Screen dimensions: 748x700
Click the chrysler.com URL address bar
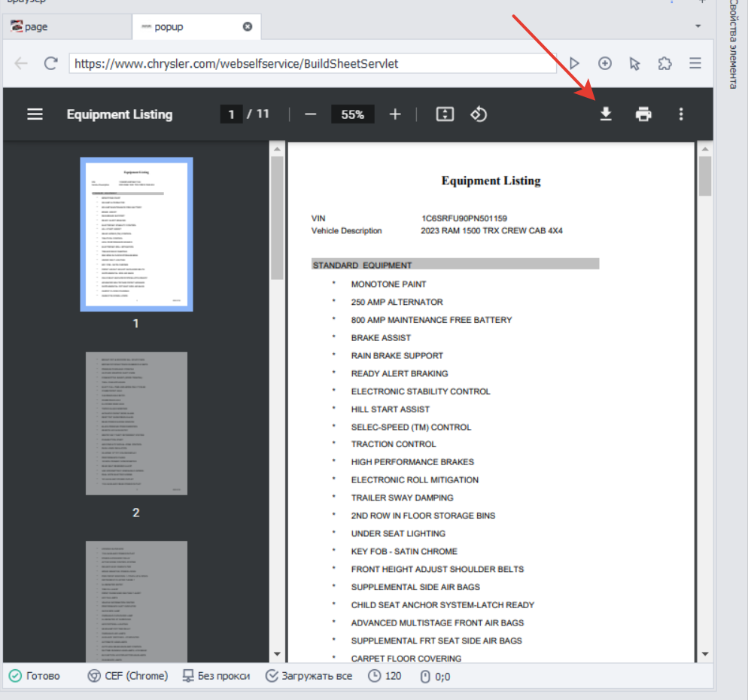[312, 63]
